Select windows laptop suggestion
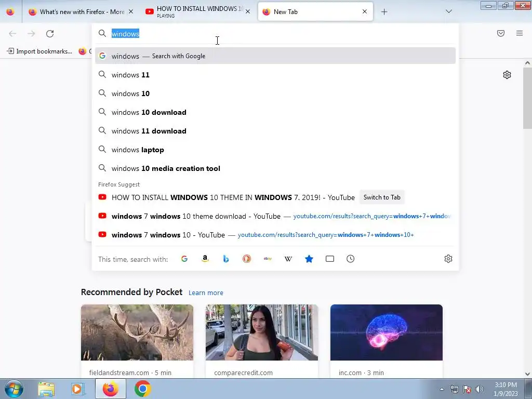 pyautogui.click(x=275, y=149)
